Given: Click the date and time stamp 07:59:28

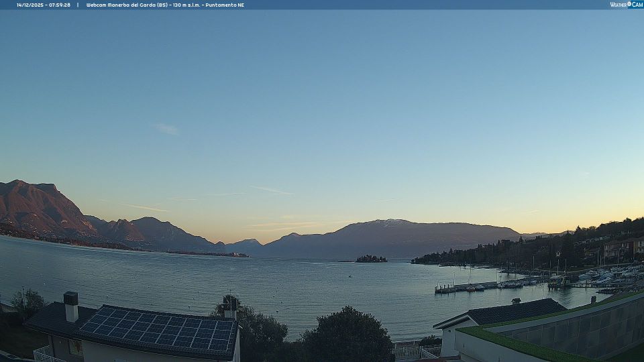Looking at the screenshot, I should pos(44,5).
